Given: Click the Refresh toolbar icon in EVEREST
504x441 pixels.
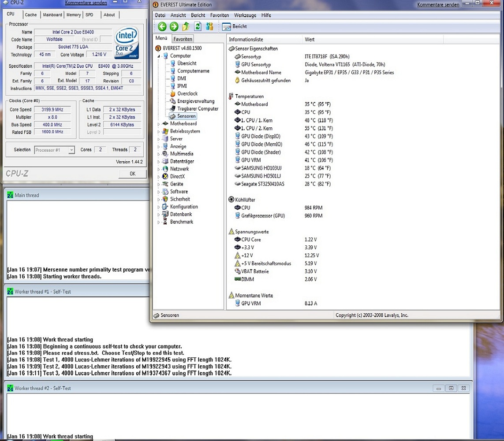Looking at the screenshot, I should click(198, 26).
